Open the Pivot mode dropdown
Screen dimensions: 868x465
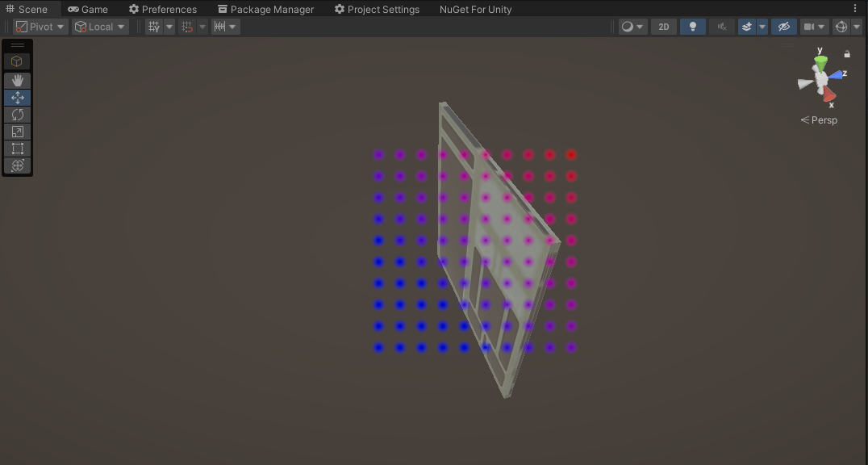40,26
